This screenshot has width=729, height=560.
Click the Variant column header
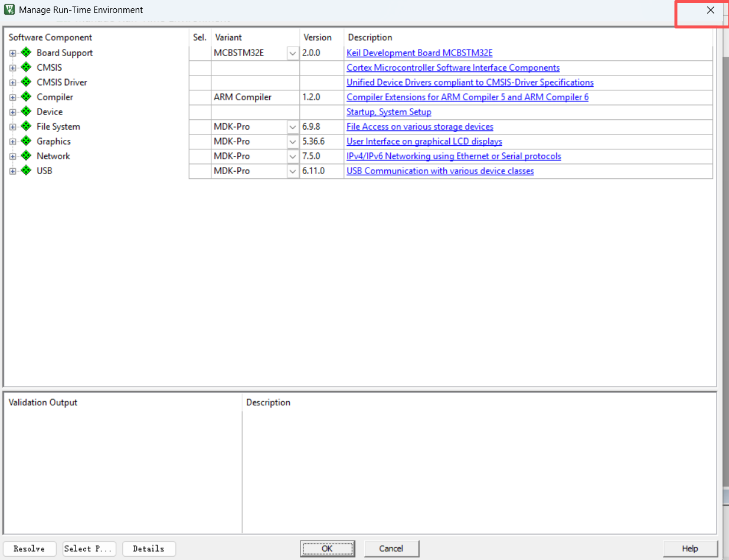tap(228, 37)
